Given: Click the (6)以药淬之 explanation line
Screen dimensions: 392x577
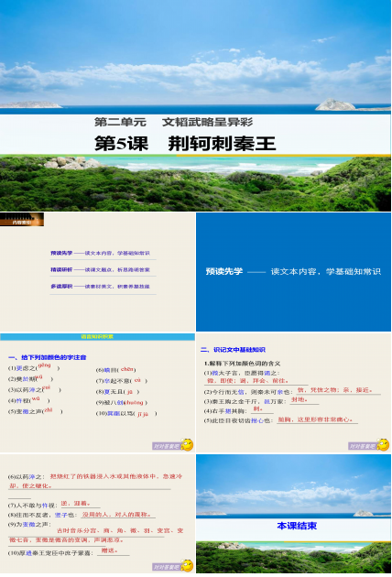Looking at the screenshot, I should 95,481.
